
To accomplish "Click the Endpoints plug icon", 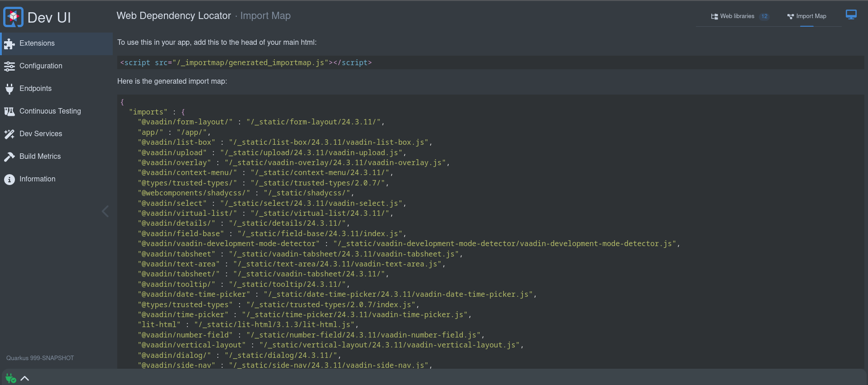I will point(10,89).
